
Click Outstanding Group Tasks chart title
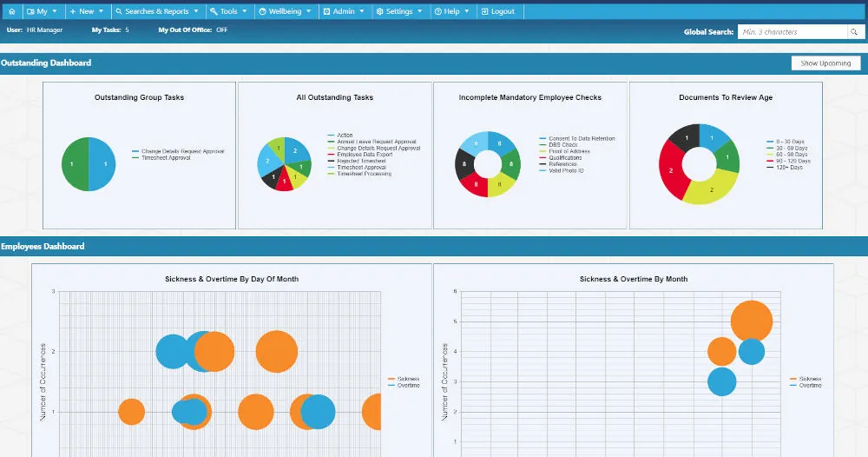[139, 97]
